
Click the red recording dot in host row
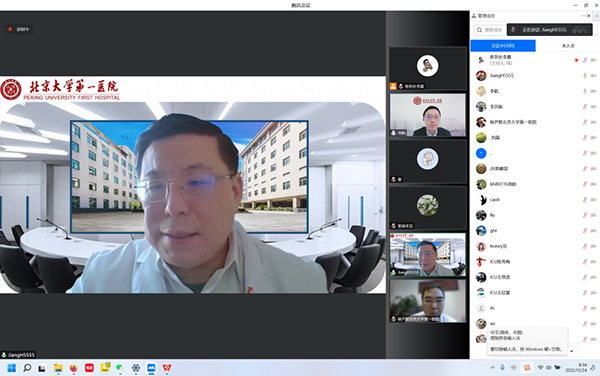coord(576,60)
